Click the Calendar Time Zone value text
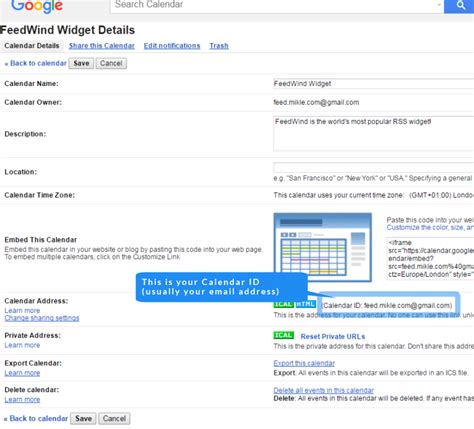The image size is (474, 429). (x=374, y=195)
